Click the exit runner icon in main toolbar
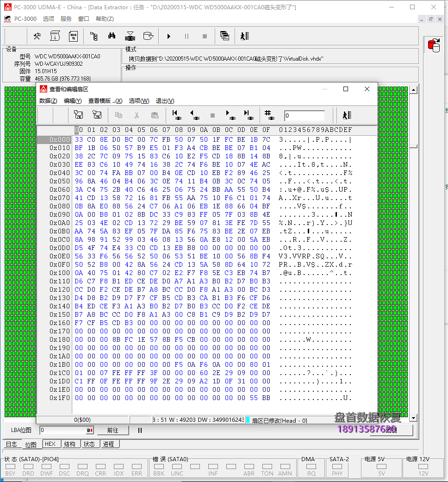This screenshot has height=482, width=448. point(244,36)
